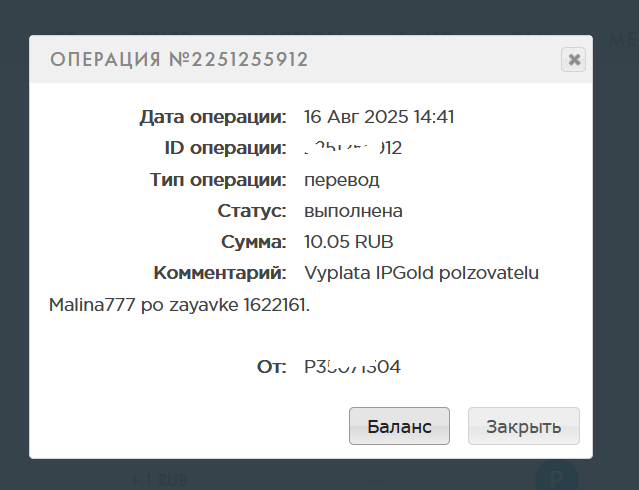Screen dimensions: 639x490
Task: Select the blurred ID операции value
Action: coord(353,149)
